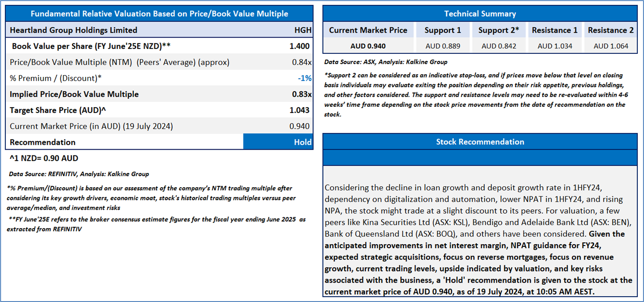This screenshot has height=302, width=644.
Task: Select the Target Share Price value 1.043
Action: [x=300, y=110]
